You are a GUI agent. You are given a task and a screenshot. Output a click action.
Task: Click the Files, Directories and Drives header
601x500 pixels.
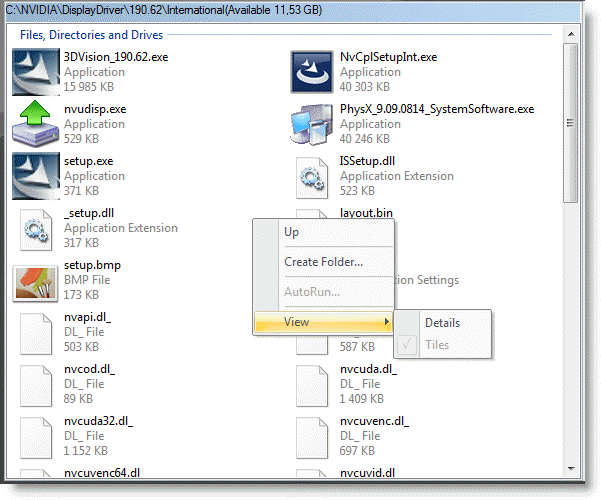[92, 35]
